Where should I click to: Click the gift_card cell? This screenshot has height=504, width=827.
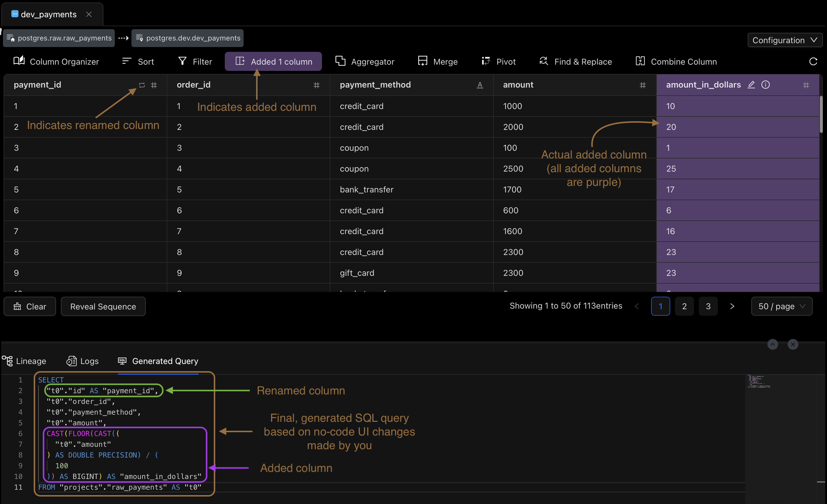[x=411, y=273]
